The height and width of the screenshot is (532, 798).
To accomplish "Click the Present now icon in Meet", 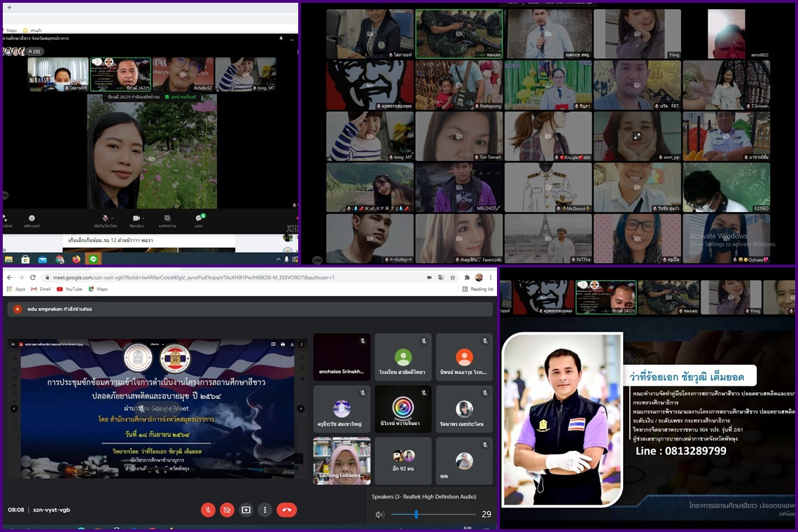I will pos(246,510).
